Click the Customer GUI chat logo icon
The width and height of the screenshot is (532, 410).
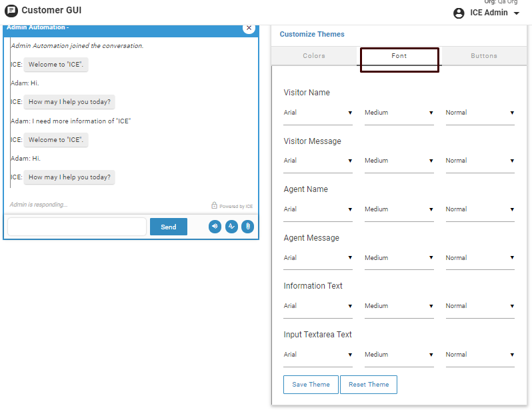(x=11, y=11)
